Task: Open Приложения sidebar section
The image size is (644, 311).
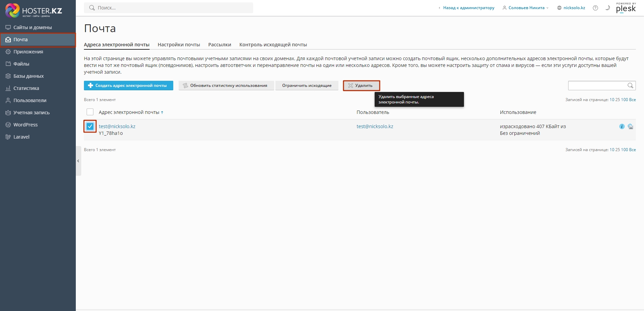Action: 38,52
